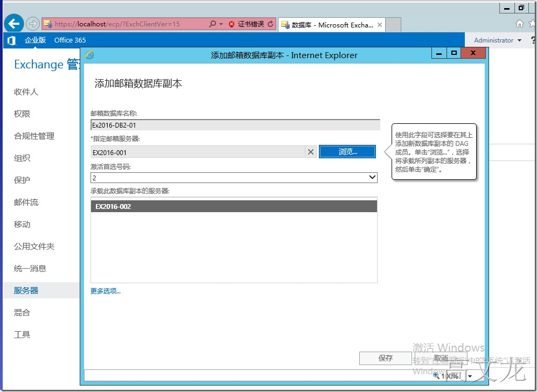Switch to the Office 365 tab
Viewport: 537px width, 392px height.
point(70,40)
